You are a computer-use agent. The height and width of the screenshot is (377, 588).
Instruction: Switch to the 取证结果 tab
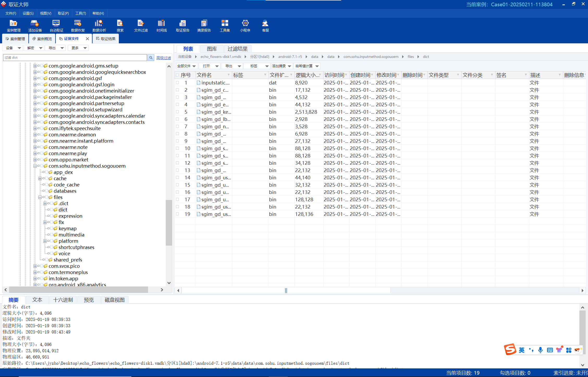click(x=106, y=39)
